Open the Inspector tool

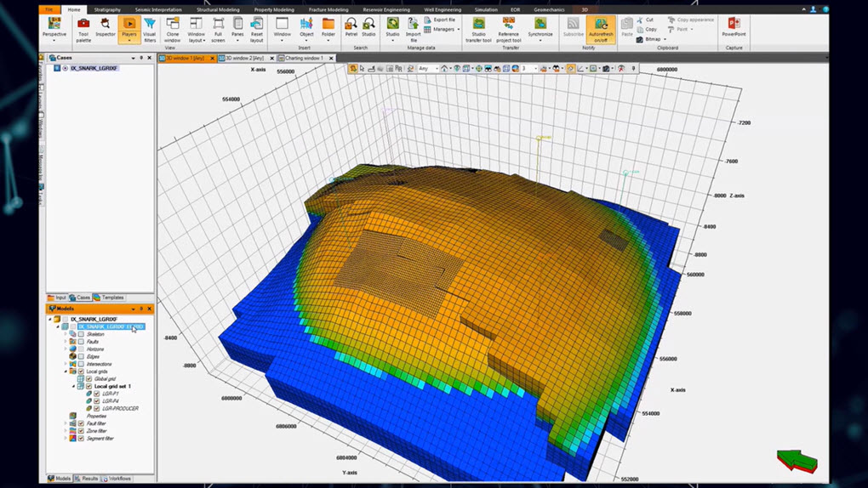(x=106, y=27)
